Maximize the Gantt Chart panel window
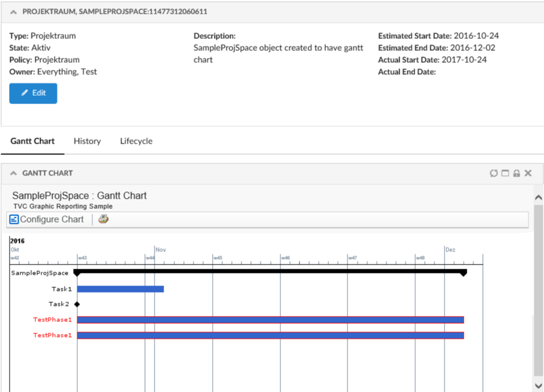This screenshot has width=544, height=392. coord(505,174)
